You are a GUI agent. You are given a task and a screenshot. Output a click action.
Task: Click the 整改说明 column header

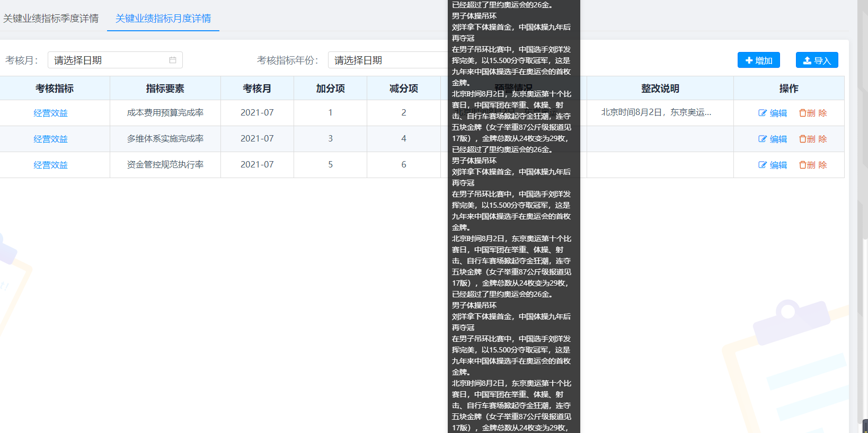point(660,89)
